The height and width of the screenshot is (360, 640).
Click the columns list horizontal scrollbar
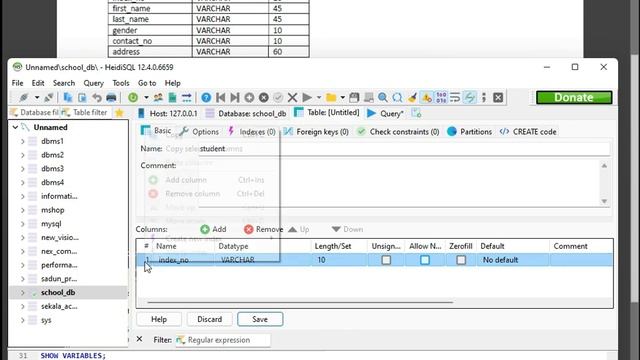point(300,302)
